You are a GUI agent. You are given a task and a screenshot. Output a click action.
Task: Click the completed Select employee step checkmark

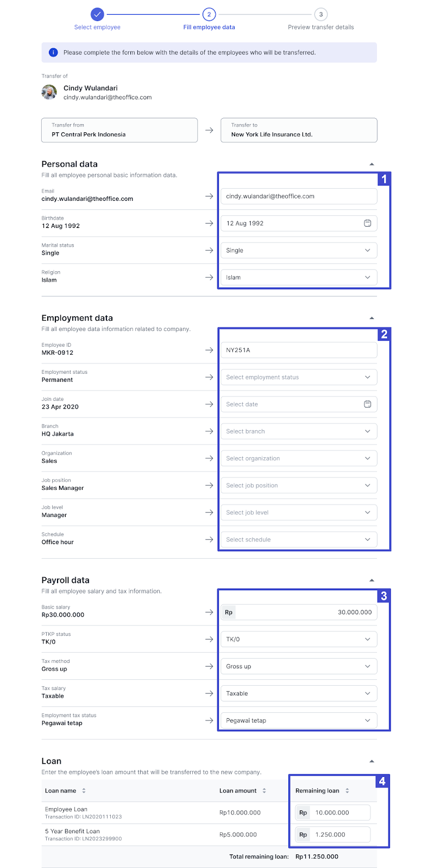pyautogui.click(x=97, y=14)
